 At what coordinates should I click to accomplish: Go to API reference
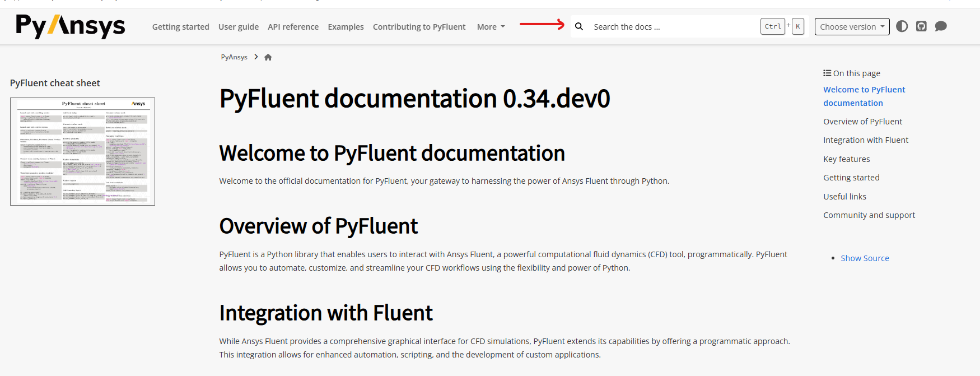coord(293,27)
